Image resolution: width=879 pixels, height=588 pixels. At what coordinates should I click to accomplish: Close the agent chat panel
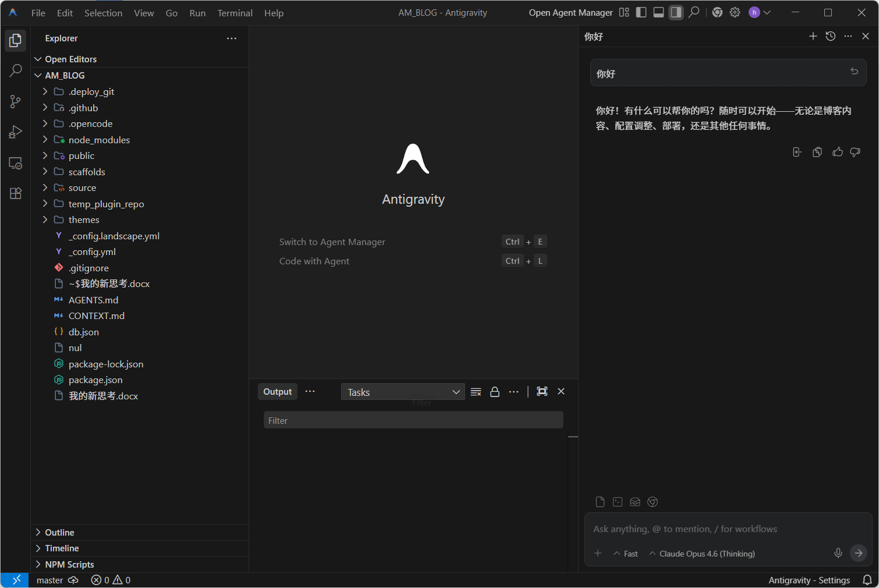tap(866, 36)
